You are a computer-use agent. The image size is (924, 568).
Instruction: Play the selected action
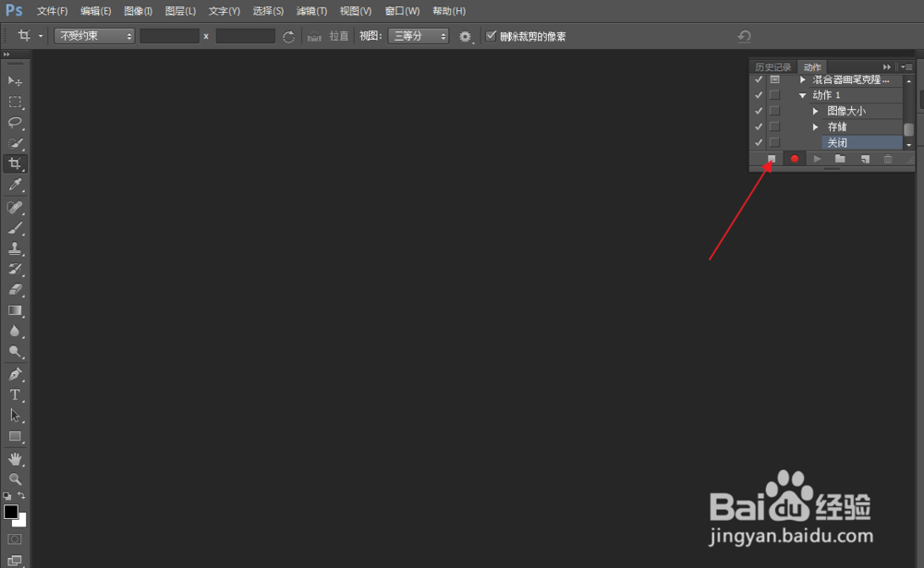tap(817, 159)
